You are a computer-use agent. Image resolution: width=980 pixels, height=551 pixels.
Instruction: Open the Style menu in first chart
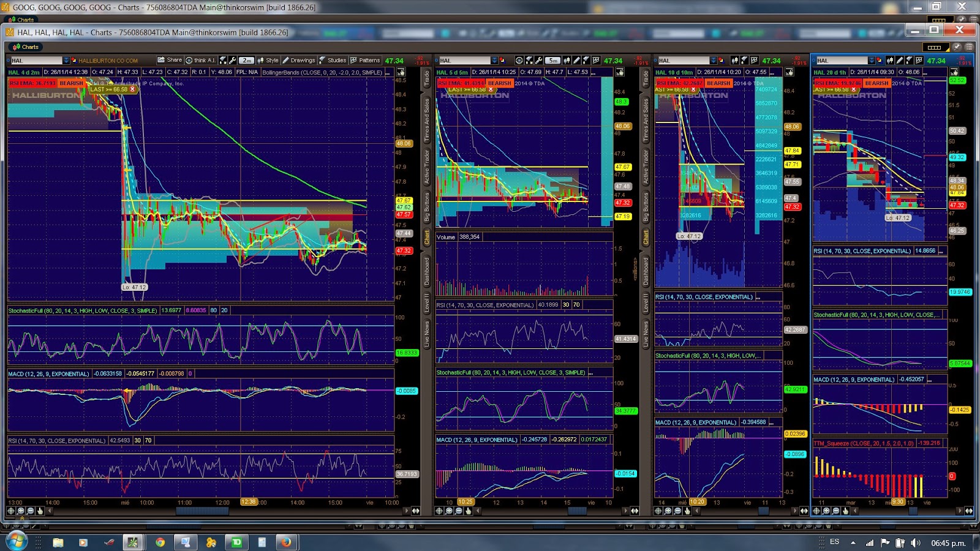(x=268, y=60)
